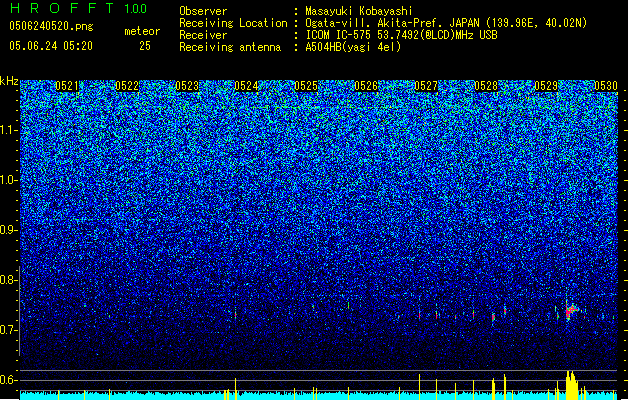This screenshot has height=400, width=629.
Task: Click the 0521 time marker
Action: coord(67,86)
